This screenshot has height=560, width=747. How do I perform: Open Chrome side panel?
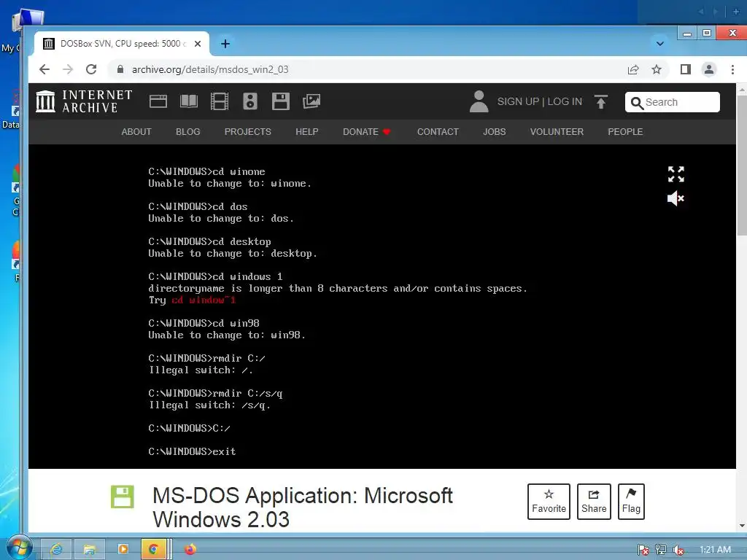click(686, 69)
